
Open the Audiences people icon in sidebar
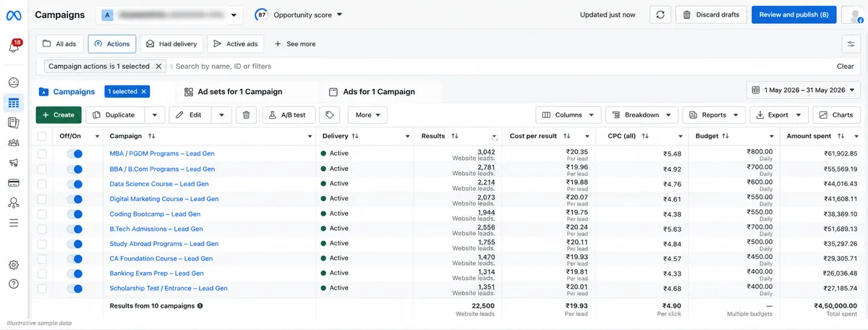13,143
